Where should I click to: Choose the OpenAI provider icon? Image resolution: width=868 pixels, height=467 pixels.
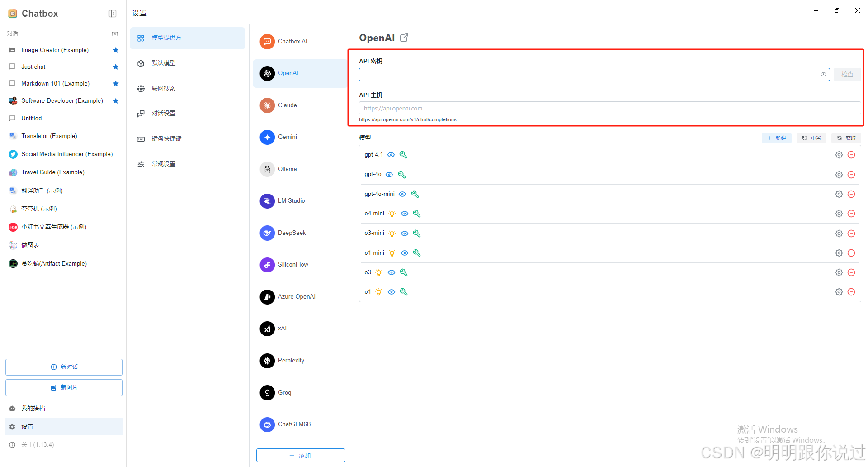(x=267, y=73)
